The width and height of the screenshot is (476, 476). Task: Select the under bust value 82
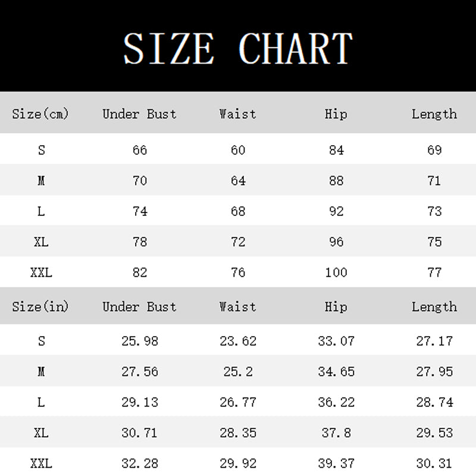click(140, 273)
